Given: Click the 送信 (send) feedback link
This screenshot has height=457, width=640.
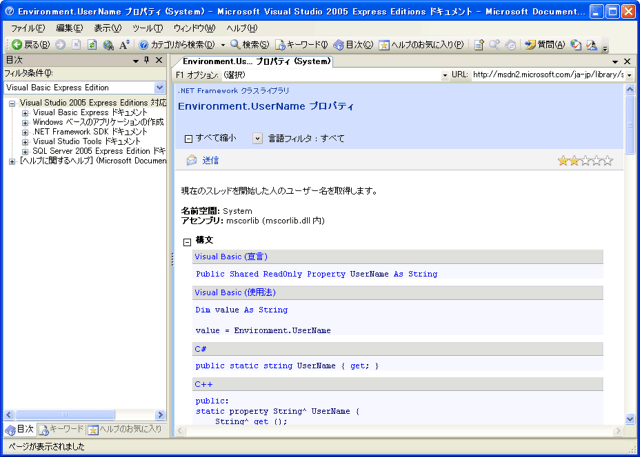Looking at the screenshot, I should [211, 160].
